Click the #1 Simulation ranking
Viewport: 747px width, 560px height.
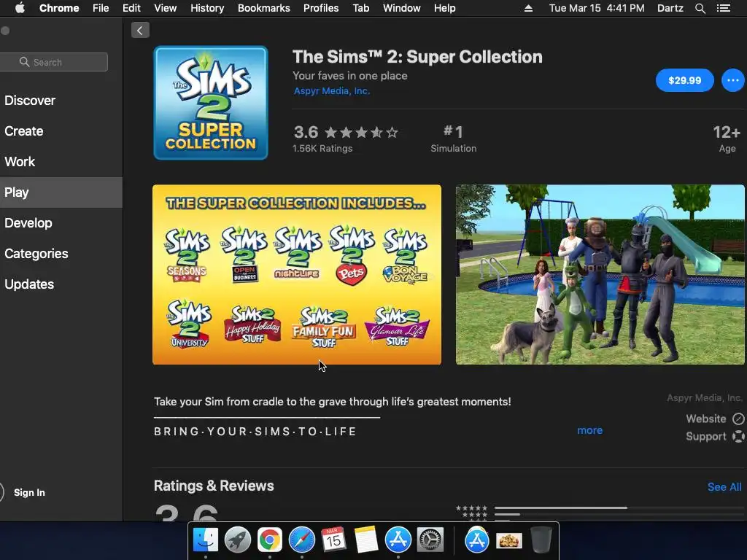click(x=454, y=139)
